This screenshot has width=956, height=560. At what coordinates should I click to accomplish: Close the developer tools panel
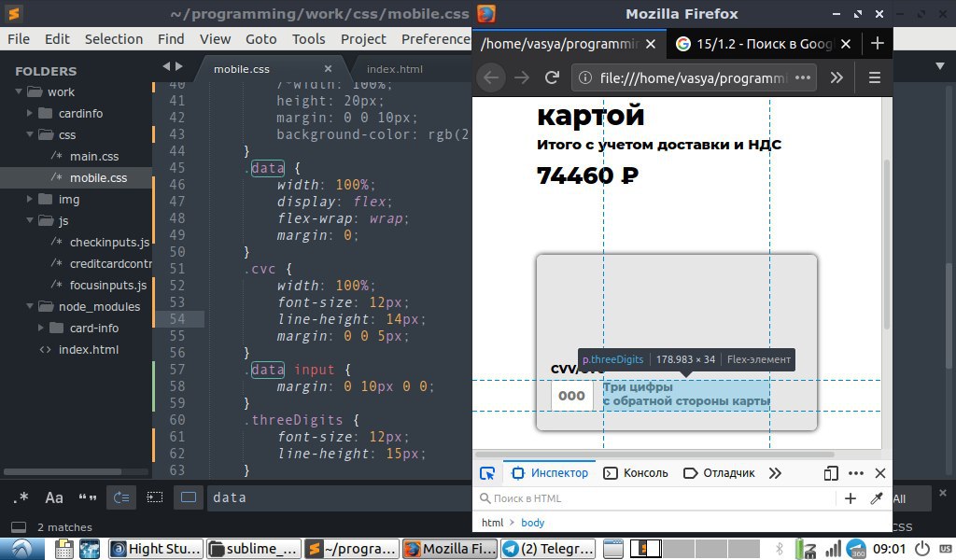[880, 473]
